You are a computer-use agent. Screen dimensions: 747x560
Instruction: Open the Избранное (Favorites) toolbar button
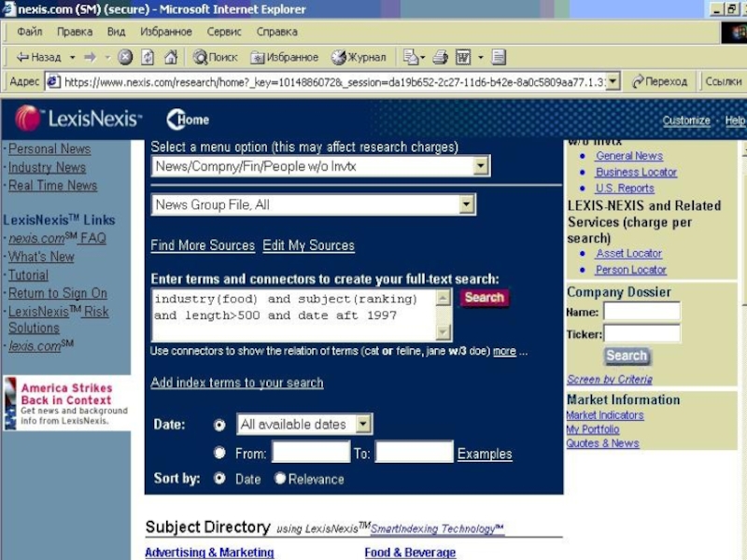pyautogui.click(x=285, y=58)
